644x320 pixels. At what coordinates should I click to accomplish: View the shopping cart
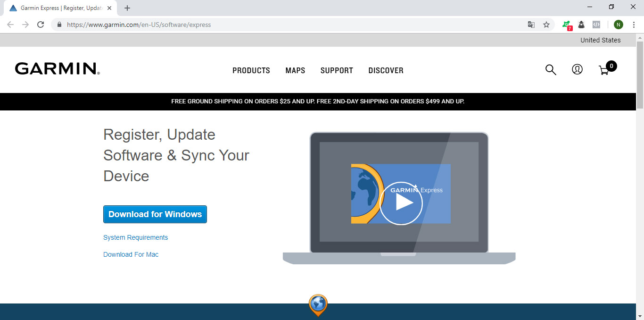(604, 70)
